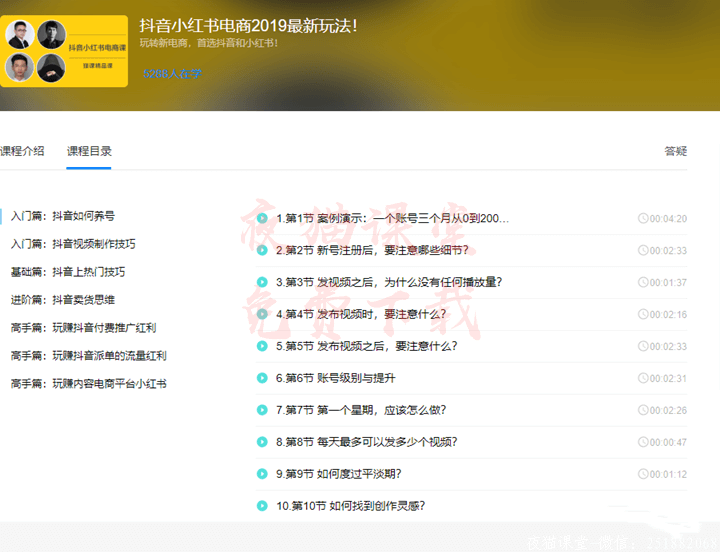Open chapter 高手篇：玩赚抖音付费推广红利

coord(84,328)
